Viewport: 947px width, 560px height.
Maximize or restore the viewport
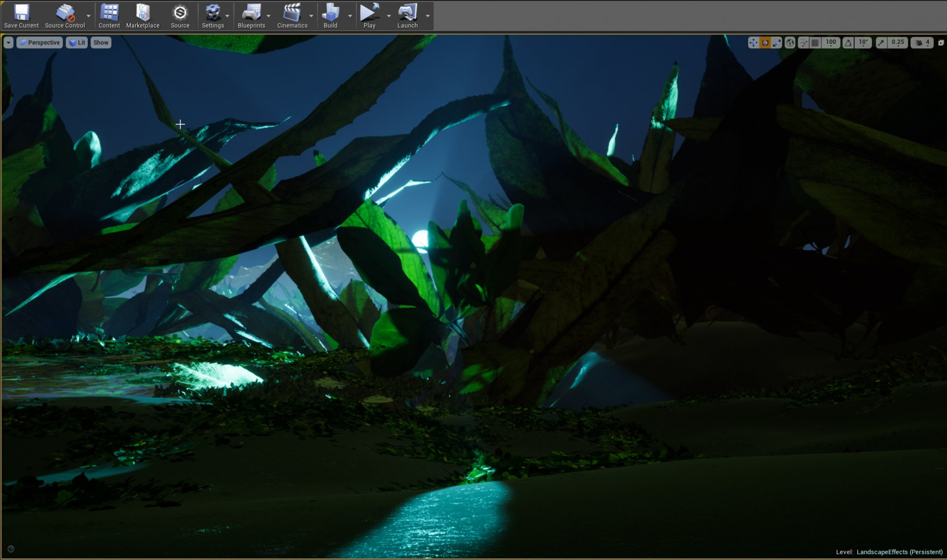[941, 43]
